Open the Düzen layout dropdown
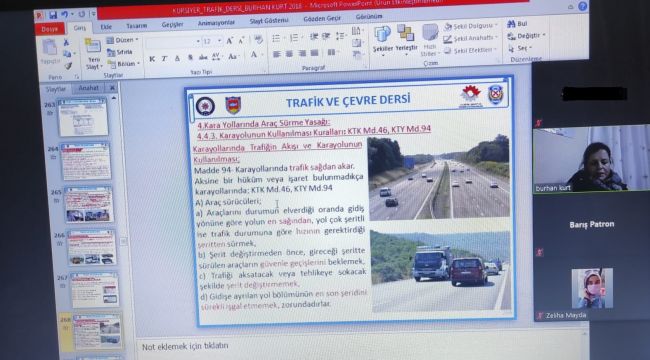Screen dimensions: 650x360 (x=122, y=40)
